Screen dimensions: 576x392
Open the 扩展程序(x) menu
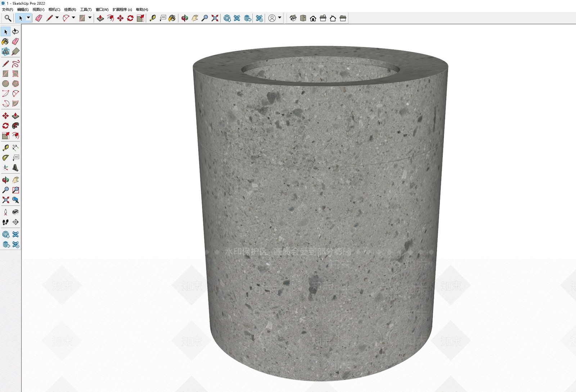tap(122, 9)
